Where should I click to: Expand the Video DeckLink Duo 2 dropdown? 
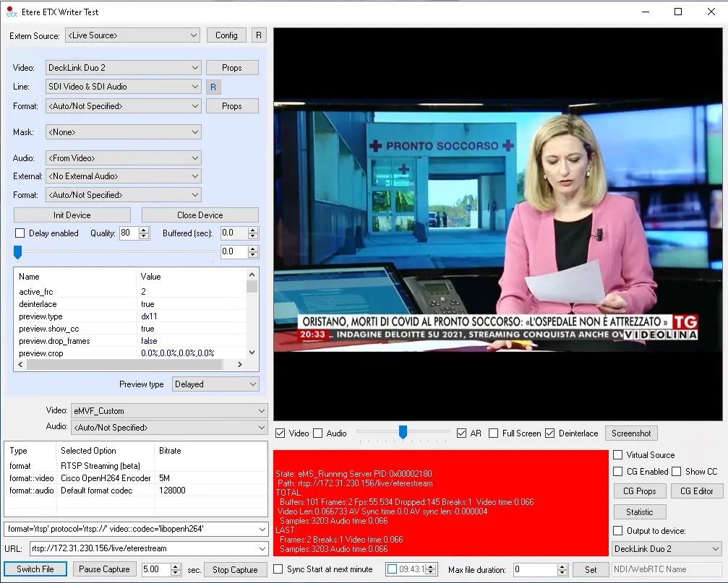pyautogui.click(x=123, y=68)
